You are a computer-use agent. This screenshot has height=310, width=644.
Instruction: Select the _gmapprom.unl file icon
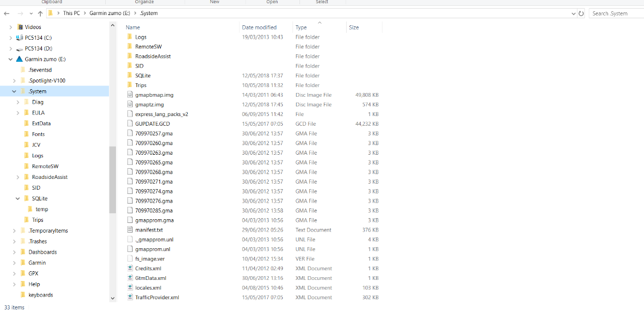coord(129,240)
